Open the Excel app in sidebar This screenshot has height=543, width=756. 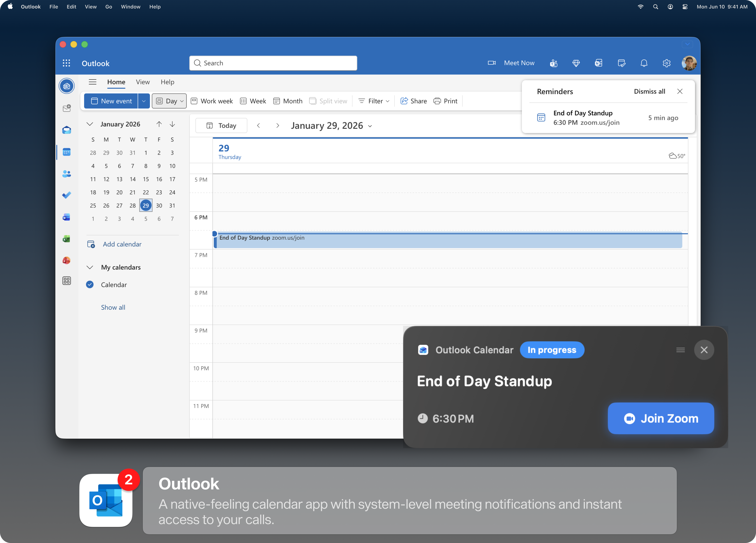click(67, 239)
